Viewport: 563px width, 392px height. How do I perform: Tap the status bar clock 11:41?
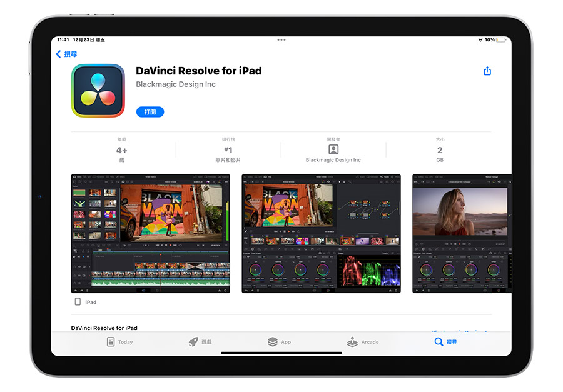click(63, 40)
